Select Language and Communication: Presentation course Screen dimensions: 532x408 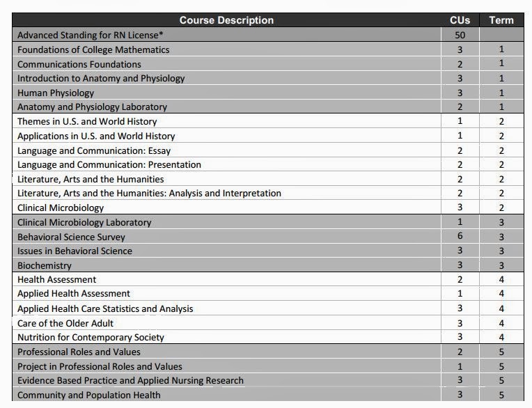click(109, 164)
